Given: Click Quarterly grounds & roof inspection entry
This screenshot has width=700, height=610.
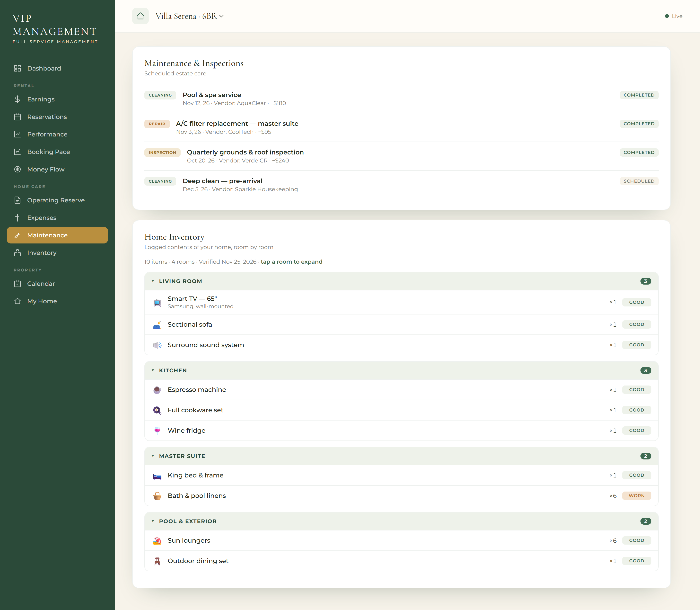Looking at the screenshot, I should point(401,156).
